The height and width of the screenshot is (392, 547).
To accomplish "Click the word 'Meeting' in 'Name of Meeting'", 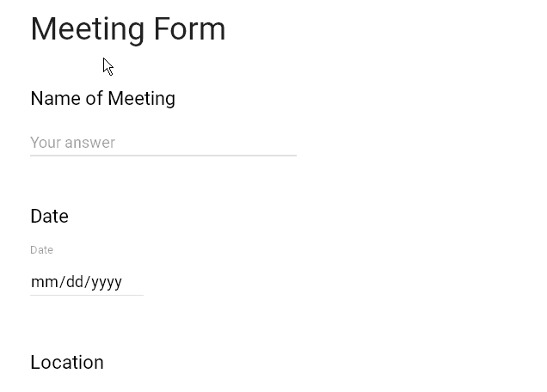I will (x=141, y=99).
